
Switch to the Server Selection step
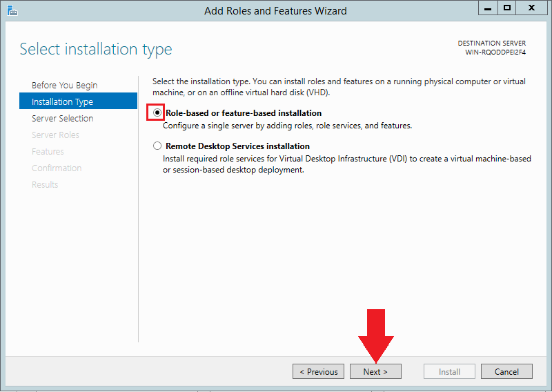coord(62,118)
